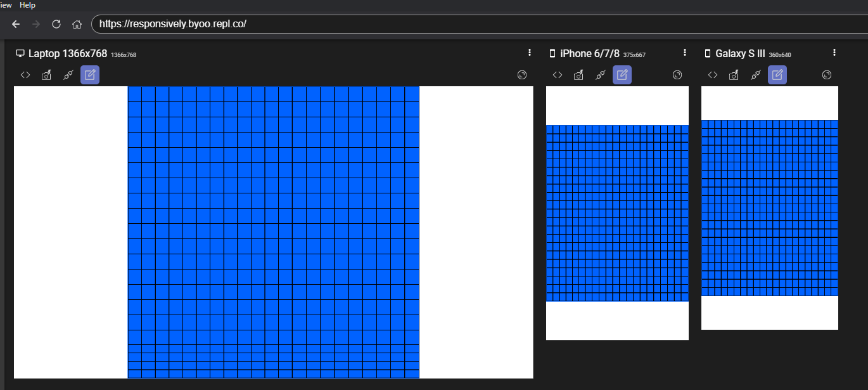
Task: Rotate iPhone 6/7/8 to landscape
Action: click(677, 75)
